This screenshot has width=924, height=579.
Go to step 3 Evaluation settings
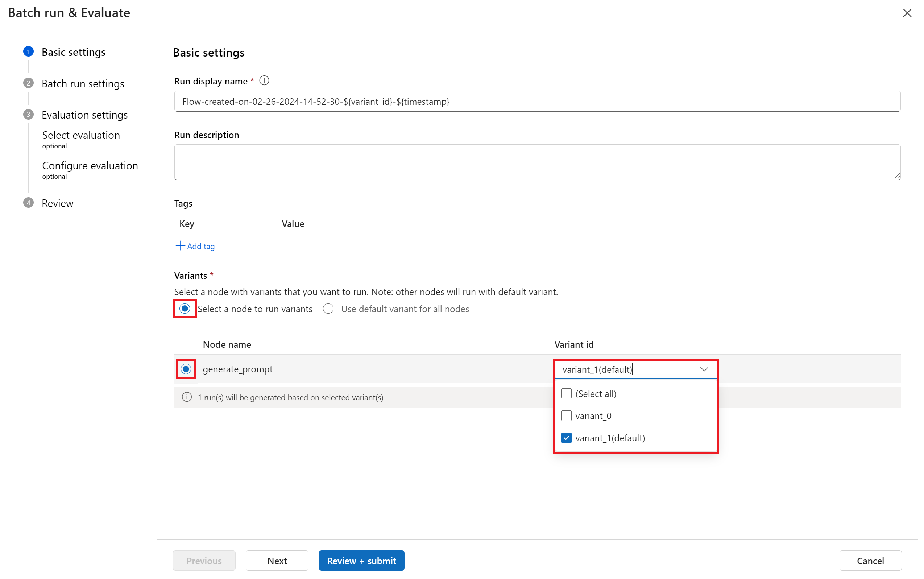coord(75,115)
